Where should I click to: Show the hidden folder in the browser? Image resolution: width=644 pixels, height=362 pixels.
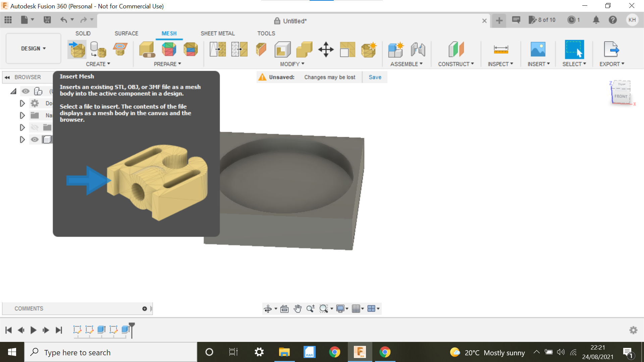coord(35,127)
